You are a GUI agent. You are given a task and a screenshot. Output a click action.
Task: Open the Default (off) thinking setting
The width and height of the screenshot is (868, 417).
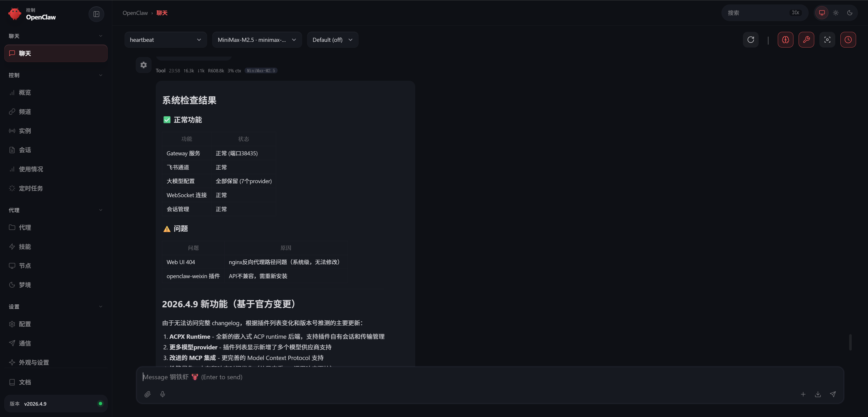tap(332, 39)
